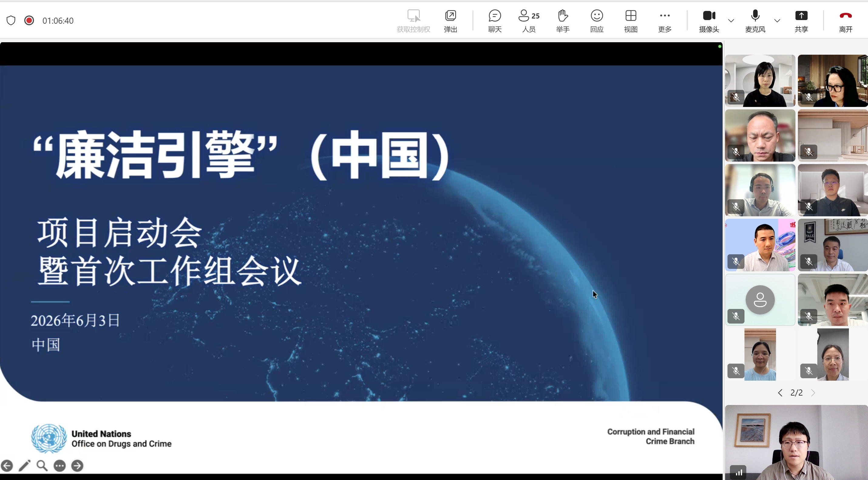868x480 pixels.
Task: Click your self-view video at bottom right
Action: coord(797,443)
